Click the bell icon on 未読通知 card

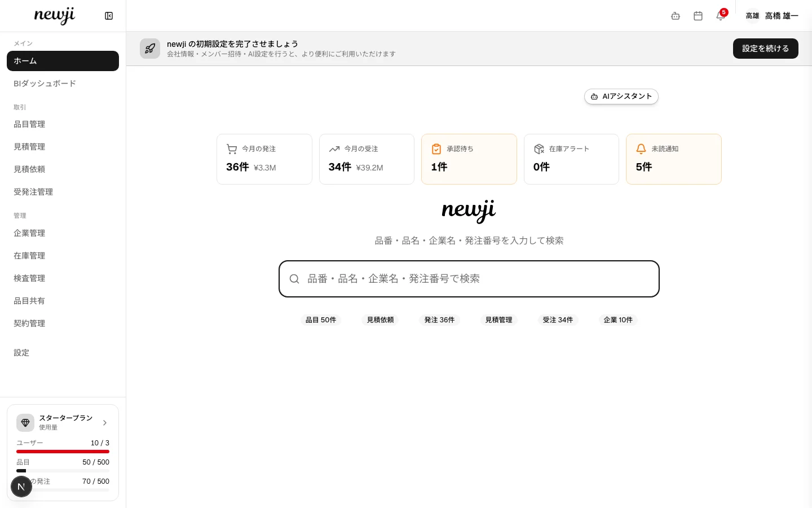pyautogui.click(x=641, y=149)
